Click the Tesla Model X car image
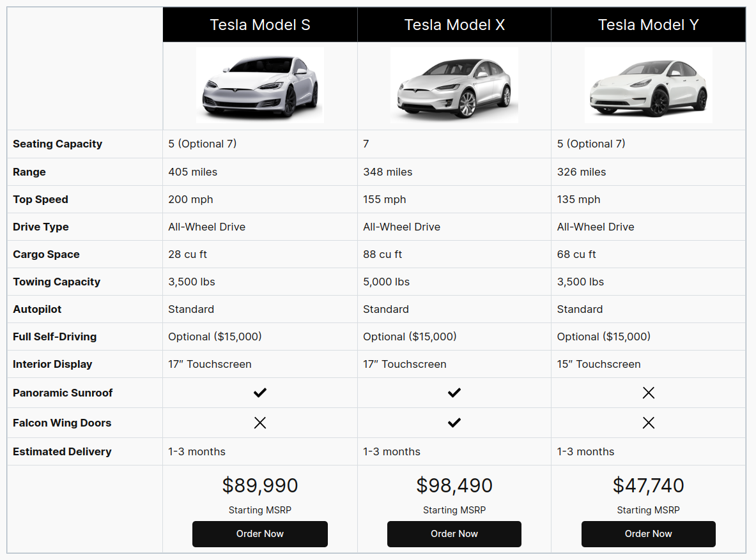This screenshot has height=560, width=756. coord(454,85)
